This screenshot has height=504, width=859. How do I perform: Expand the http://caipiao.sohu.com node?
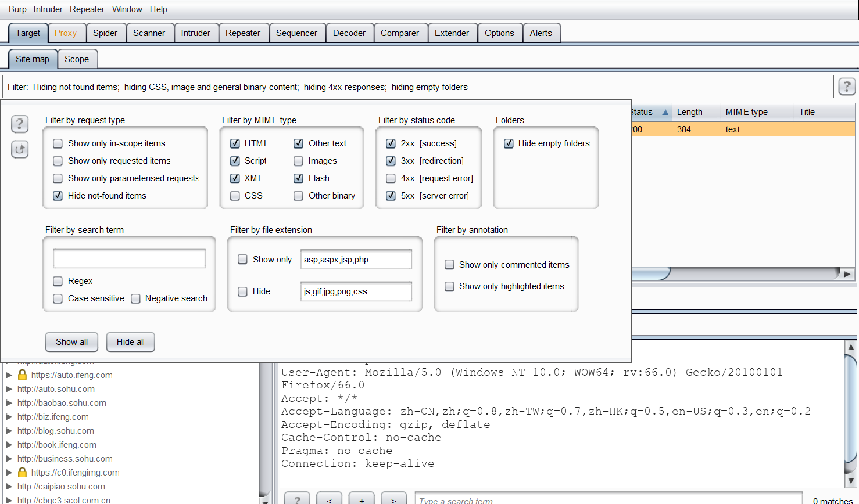pos(9,487)
